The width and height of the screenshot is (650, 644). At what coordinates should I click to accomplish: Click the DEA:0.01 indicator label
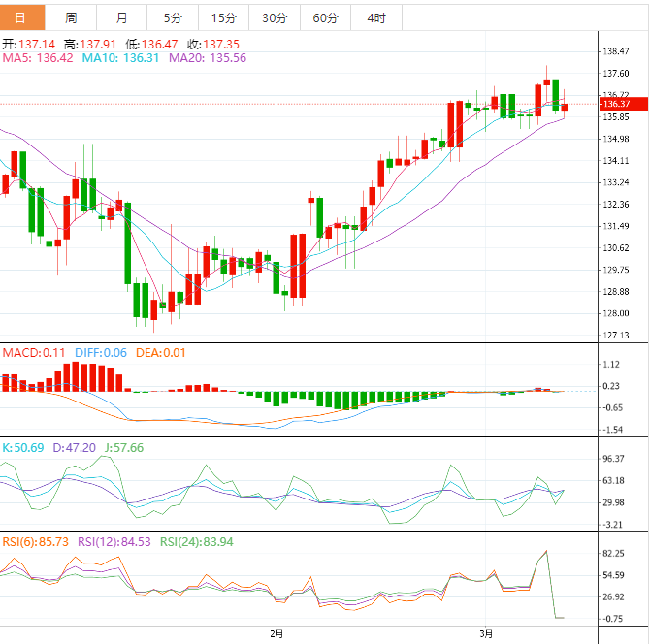tap(161, 353)
